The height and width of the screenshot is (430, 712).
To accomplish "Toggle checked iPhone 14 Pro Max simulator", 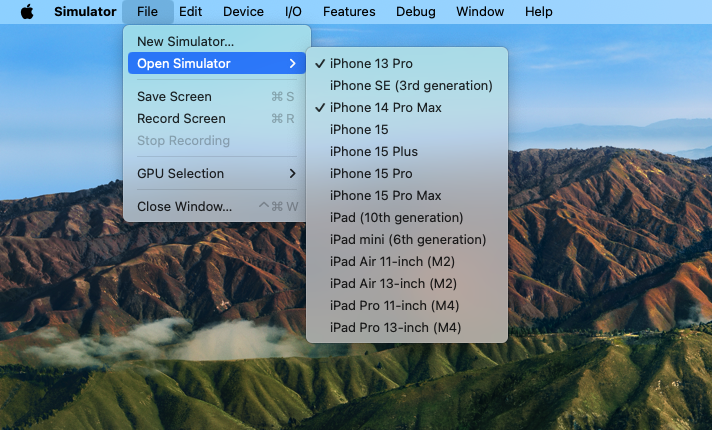I will (x=407, y=108).
